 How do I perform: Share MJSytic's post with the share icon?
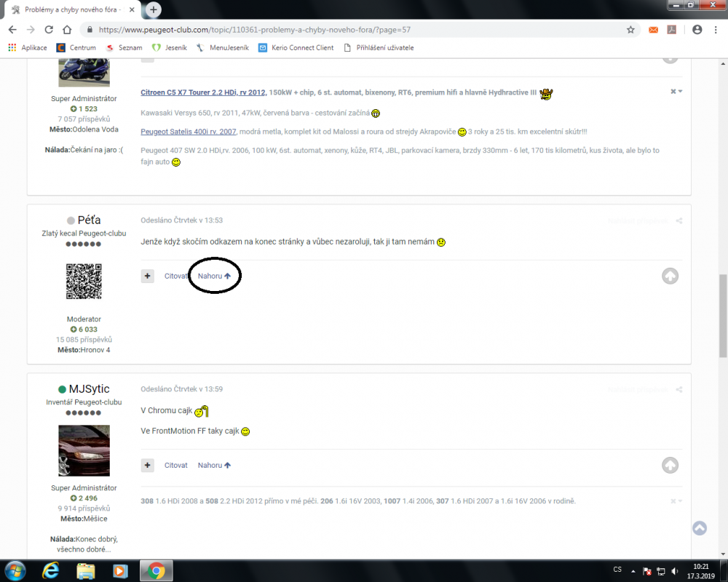tap(679, 390)
